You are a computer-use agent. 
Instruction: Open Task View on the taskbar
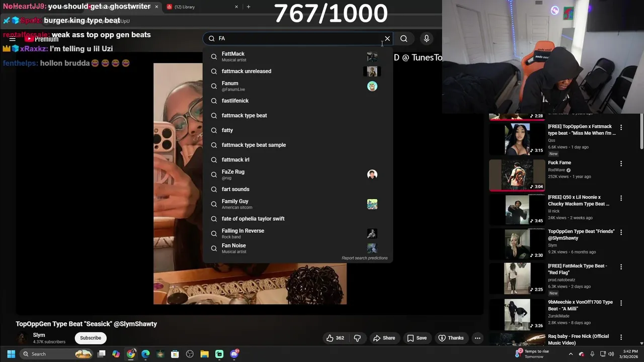tap(102, 354)
